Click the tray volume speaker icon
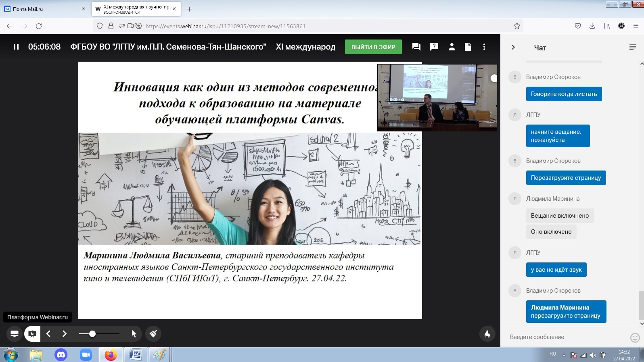 tap(593, 355)
